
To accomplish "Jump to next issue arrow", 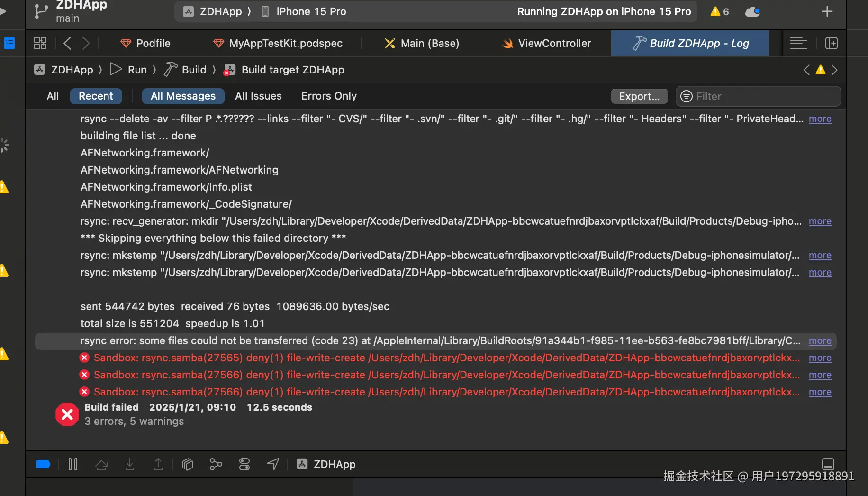I will click(x=834, y=70).
